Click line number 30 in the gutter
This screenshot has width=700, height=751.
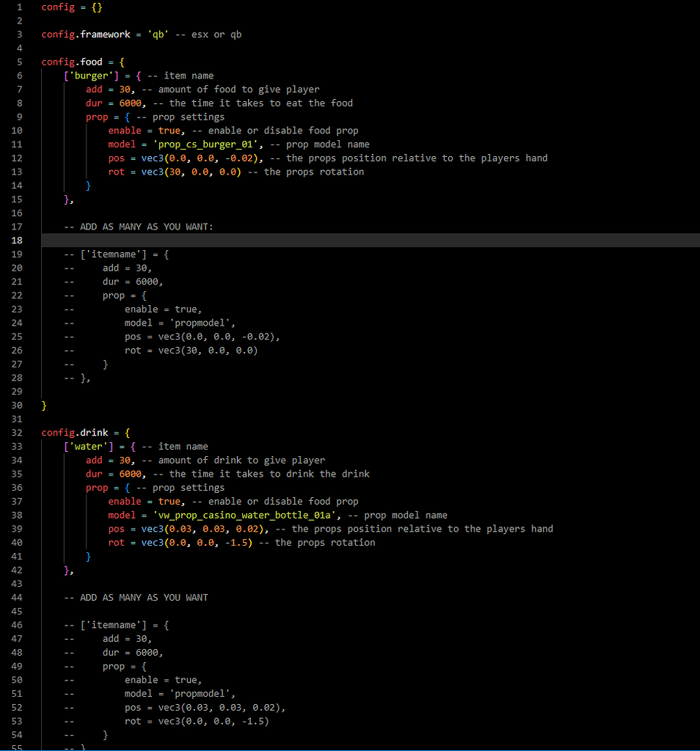click(x=18, y=406)
